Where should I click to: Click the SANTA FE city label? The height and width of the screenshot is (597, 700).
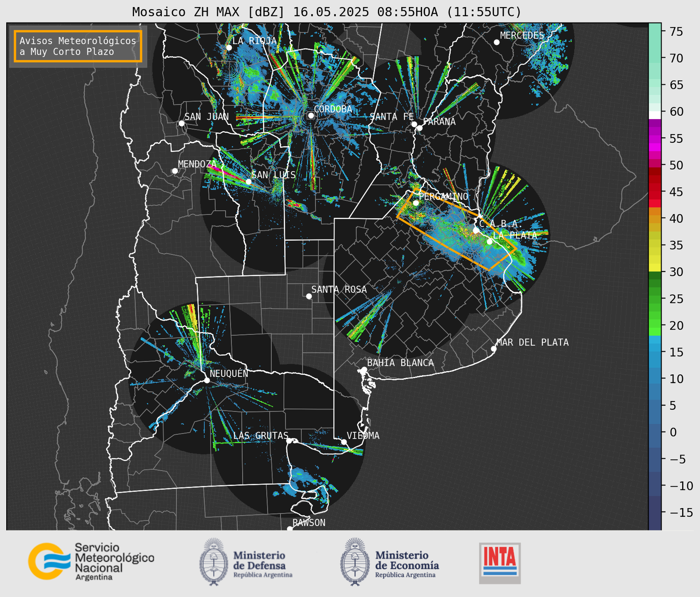[392, 117]
